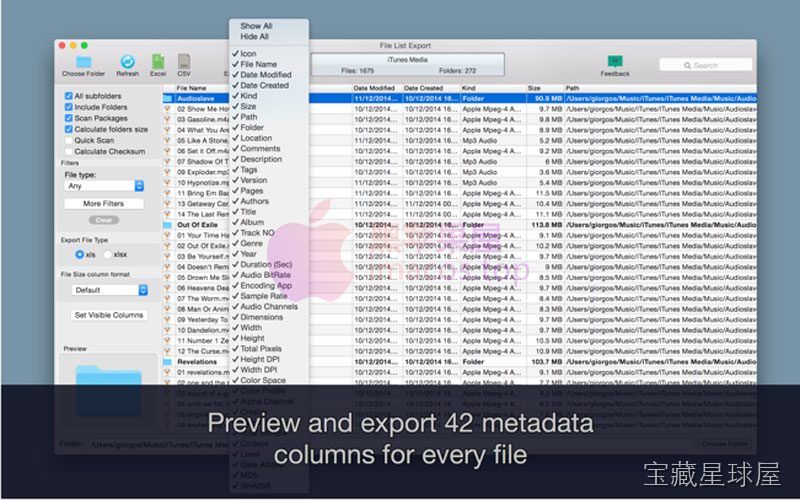Choose Hide All in columns menu
Viewport: 800px width, 500px height.
[x=254, y=37]
